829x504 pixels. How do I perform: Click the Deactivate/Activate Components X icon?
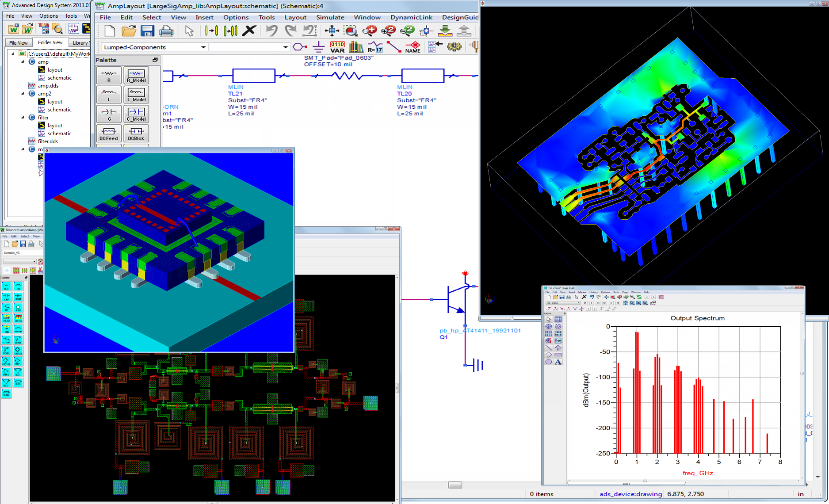[250, 31]
